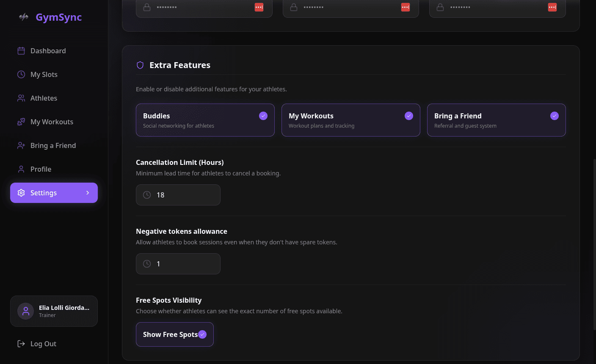Click the Athletes people icon
This screenshot has height=364, width=596.
[x=21, y=98]
